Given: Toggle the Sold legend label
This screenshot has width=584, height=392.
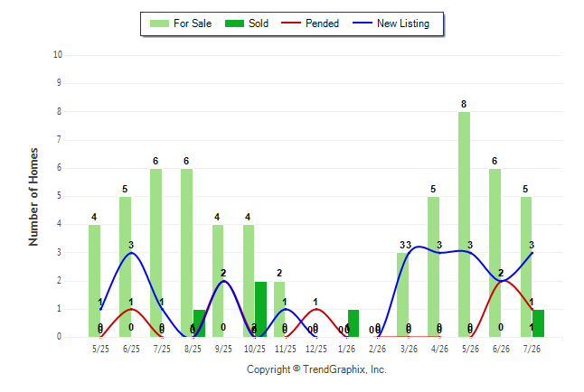Looking at the screenshot, I should pyautogui.click(x=259, y=23).
